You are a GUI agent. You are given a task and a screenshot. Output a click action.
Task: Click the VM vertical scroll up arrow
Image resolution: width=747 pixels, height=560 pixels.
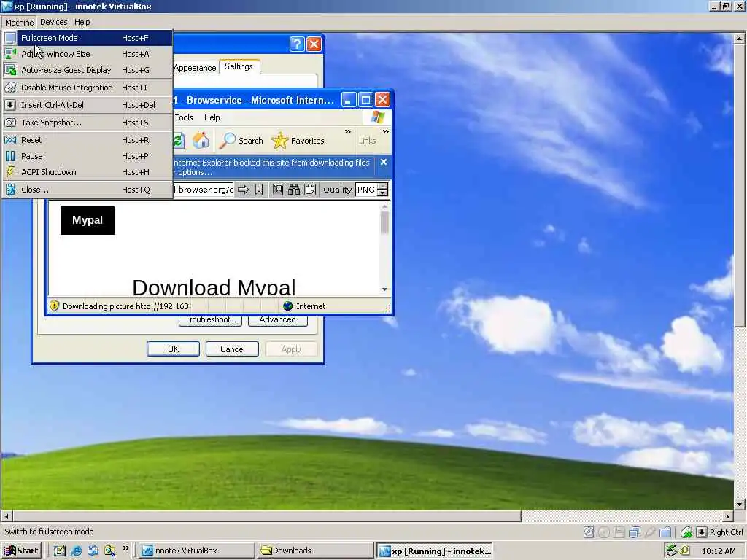[x=739, y=39]
